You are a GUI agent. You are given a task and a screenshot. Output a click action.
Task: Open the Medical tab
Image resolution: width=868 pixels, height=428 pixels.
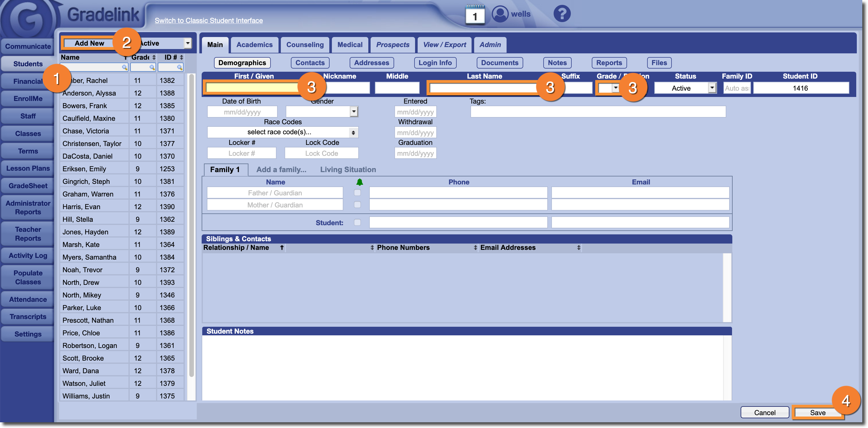click(350, 45)
